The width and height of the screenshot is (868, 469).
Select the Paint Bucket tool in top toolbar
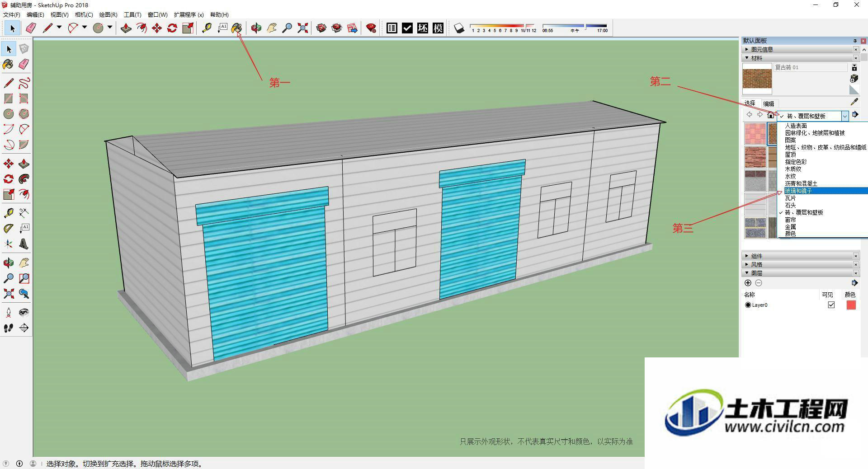[236, 28]
